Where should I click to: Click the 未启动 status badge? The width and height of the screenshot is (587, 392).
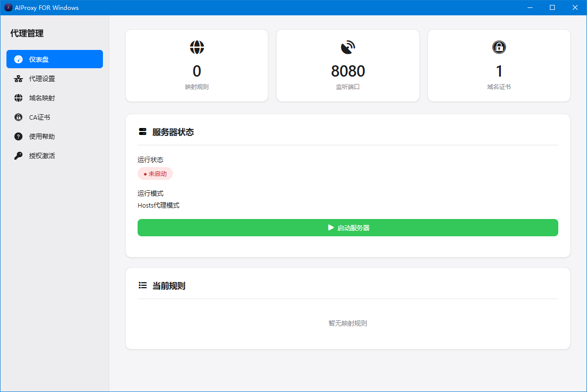pos(155,174)
